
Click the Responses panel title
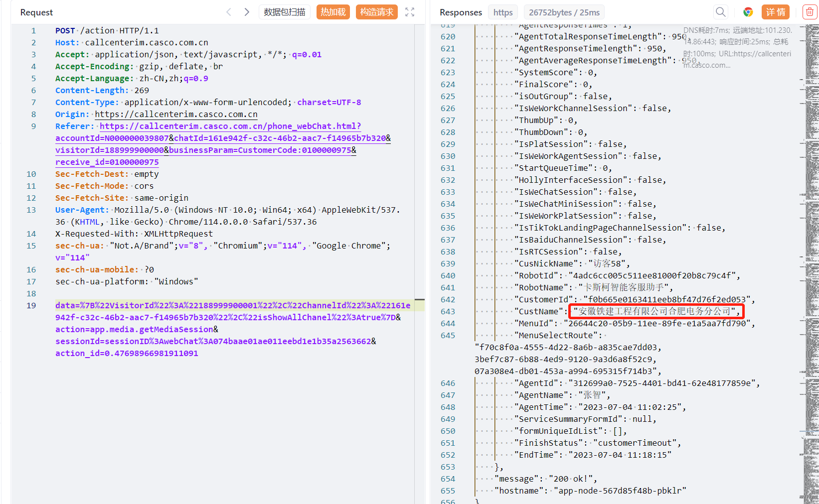[x=461, y=12]
